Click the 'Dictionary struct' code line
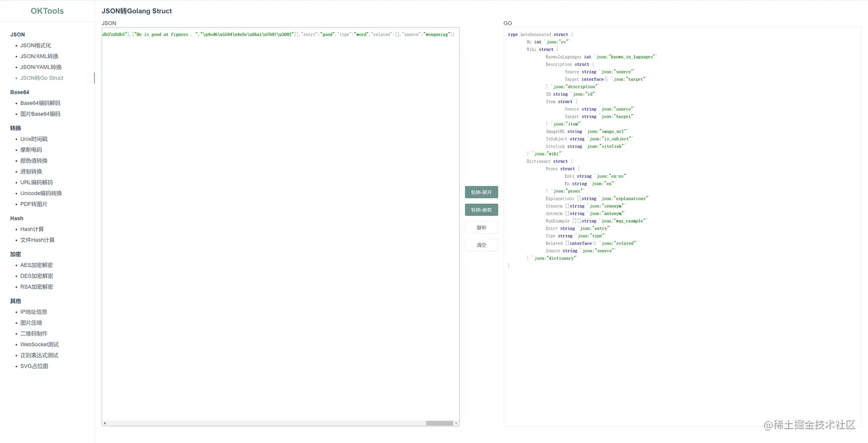 coord(550,161)
